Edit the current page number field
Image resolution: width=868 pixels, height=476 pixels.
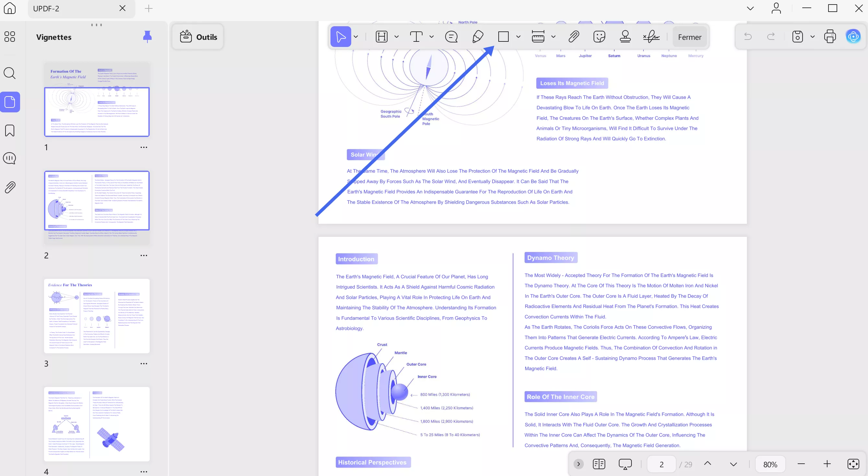click(x=661, y=464)
